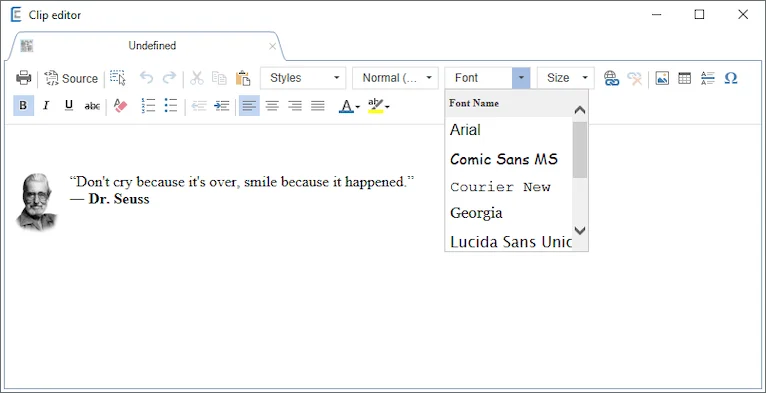The image size is (766, 393).
Task: Increase indent icon
Action: coord(222,106)
